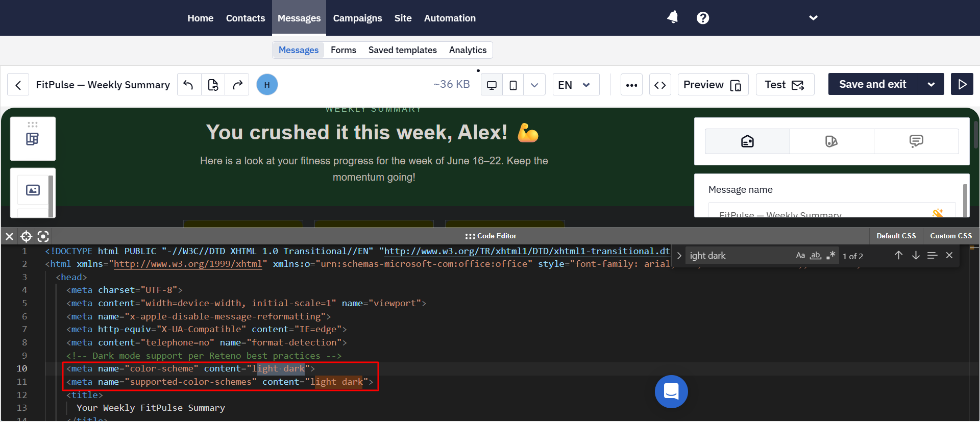This screenshot has height=422, width=980.
Task: Select the Forms sub-tab
Action: [344, 50]
